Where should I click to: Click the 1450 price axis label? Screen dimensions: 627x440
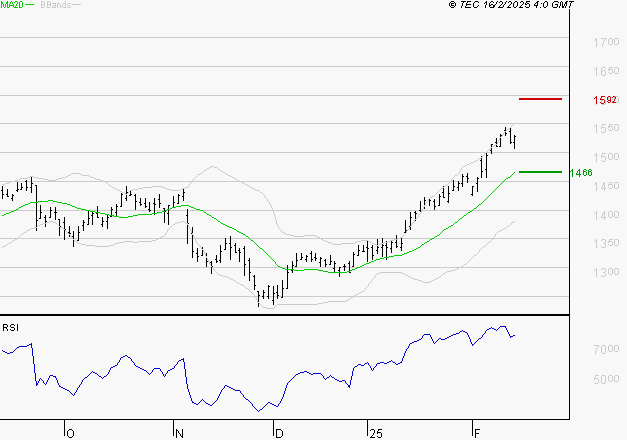click(x=606, y=186)
